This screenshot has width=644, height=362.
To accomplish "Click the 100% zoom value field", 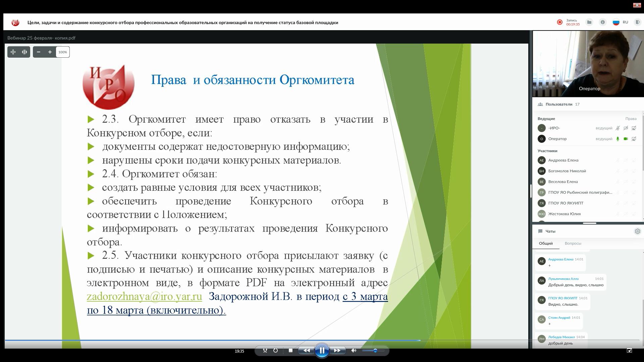I will [x=63, y=52].
